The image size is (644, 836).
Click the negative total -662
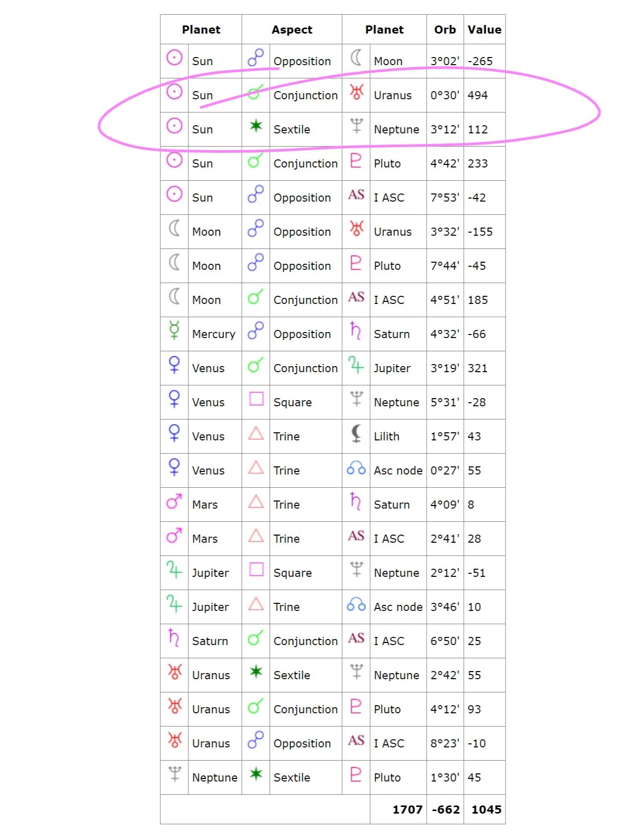[x=445, y=810]
